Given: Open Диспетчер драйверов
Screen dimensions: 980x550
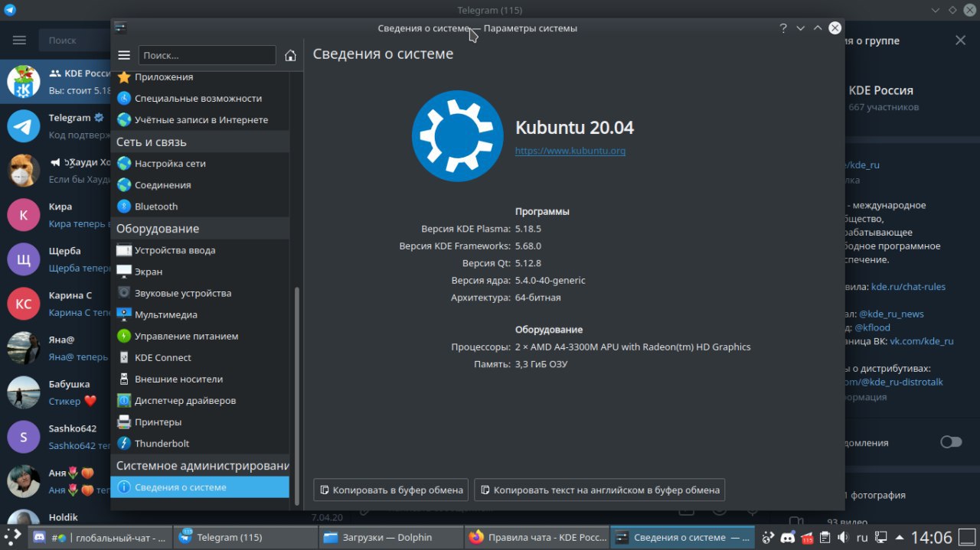Looking at the screenshot, I should 201,400.
